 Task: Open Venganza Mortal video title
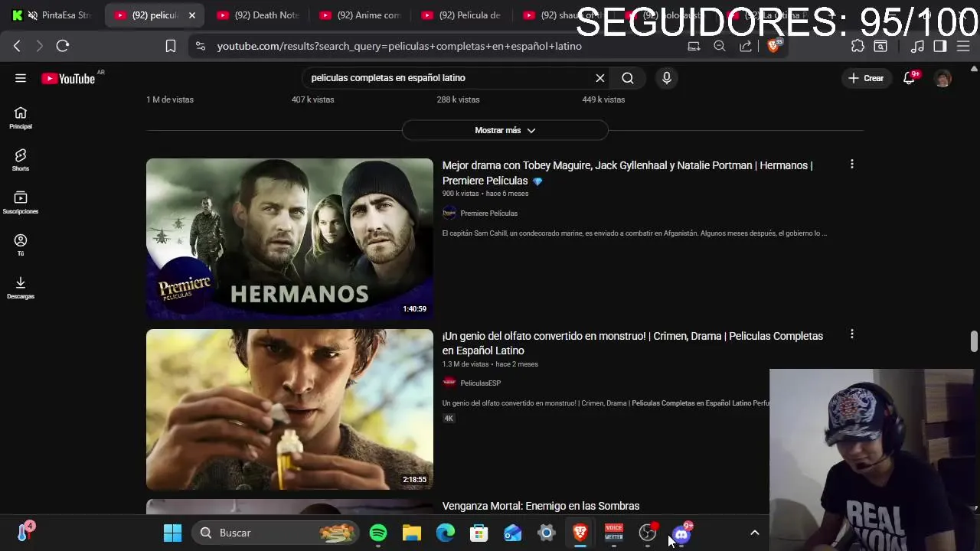(541, 506)
